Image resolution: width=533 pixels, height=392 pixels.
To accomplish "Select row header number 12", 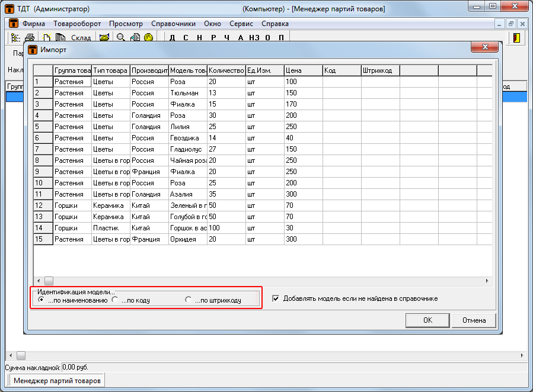I will coord(43,205).
